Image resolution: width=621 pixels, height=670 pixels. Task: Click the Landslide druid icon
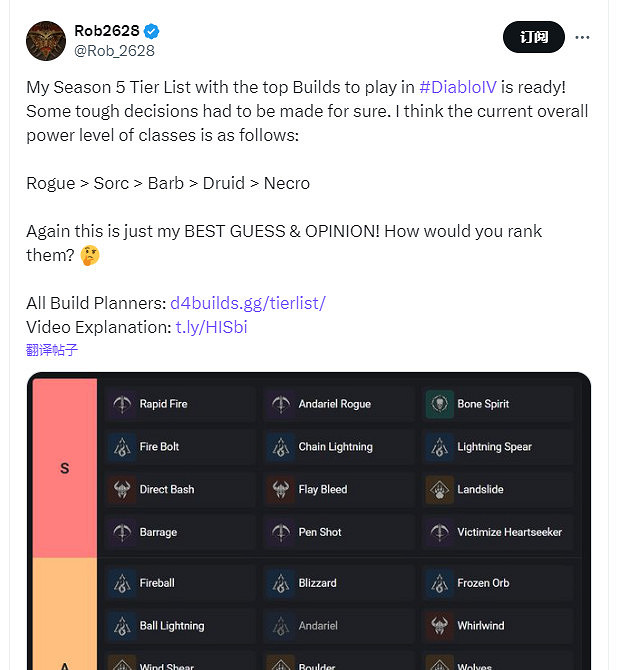pyautogui.click(x=440, y=490)
